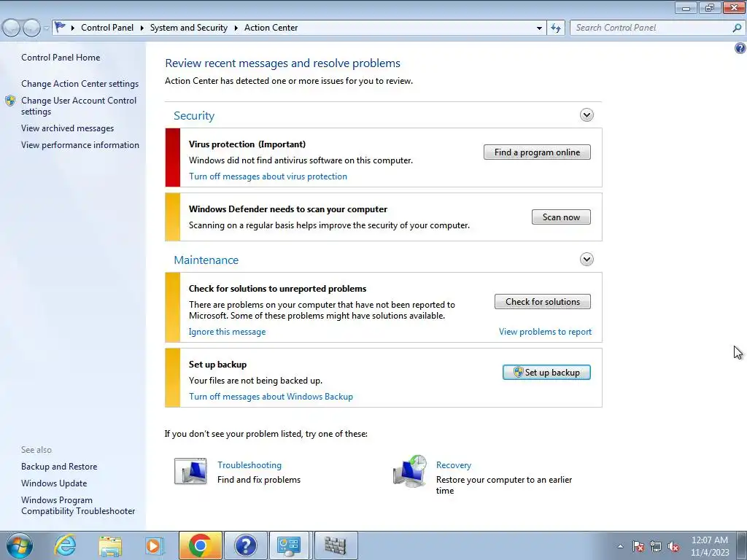This screenshot has height=560, width=747.
Task: Launch Internet Explorer from the taskbar
Action: pyautogui.click(x=65, y=545)
